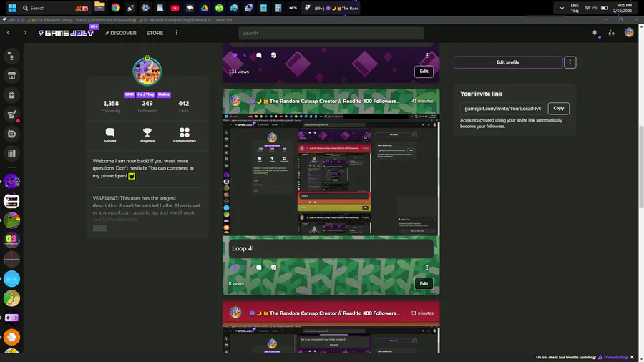Click Edit profile button

[508, 62]
